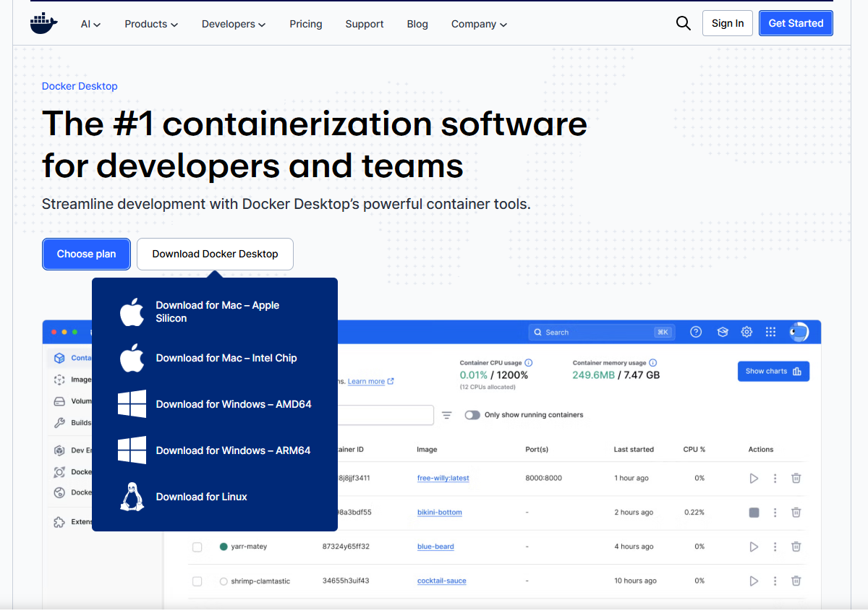The image size is (868, 616).
Task: Click the Windows icon for ARM64 download
Action: 132,450
